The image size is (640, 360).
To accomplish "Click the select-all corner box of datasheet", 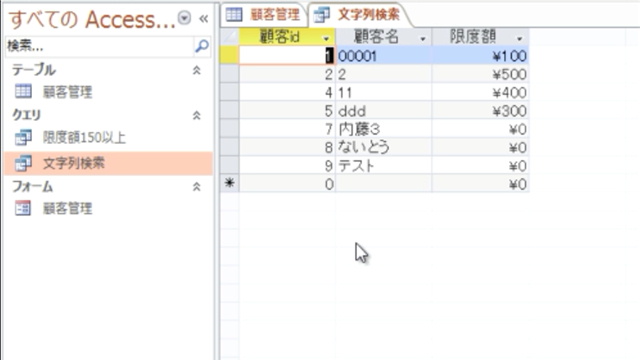I will pyautogui.click(x=229, y=37).
